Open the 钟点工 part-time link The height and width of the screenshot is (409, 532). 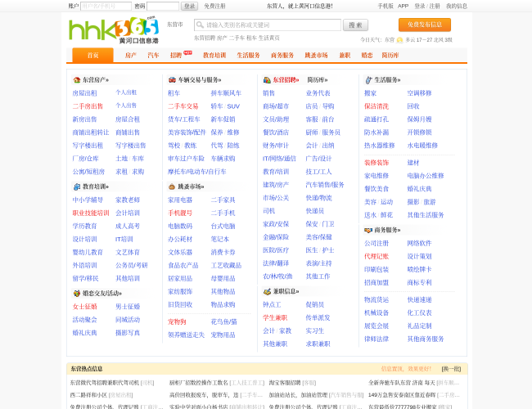click(x=272, y=305)
